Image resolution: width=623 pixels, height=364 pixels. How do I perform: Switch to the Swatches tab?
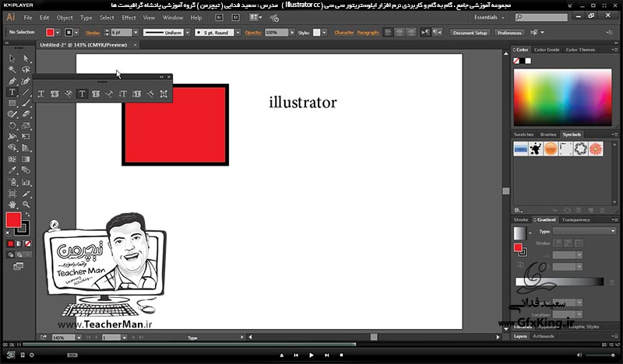click(523, 135)
